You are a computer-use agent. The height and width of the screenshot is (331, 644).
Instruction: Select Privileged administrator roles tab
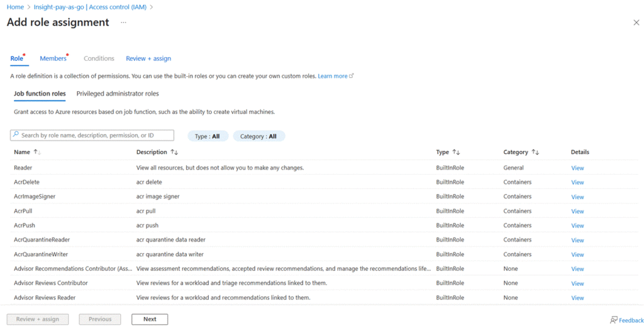coord(118,94)
